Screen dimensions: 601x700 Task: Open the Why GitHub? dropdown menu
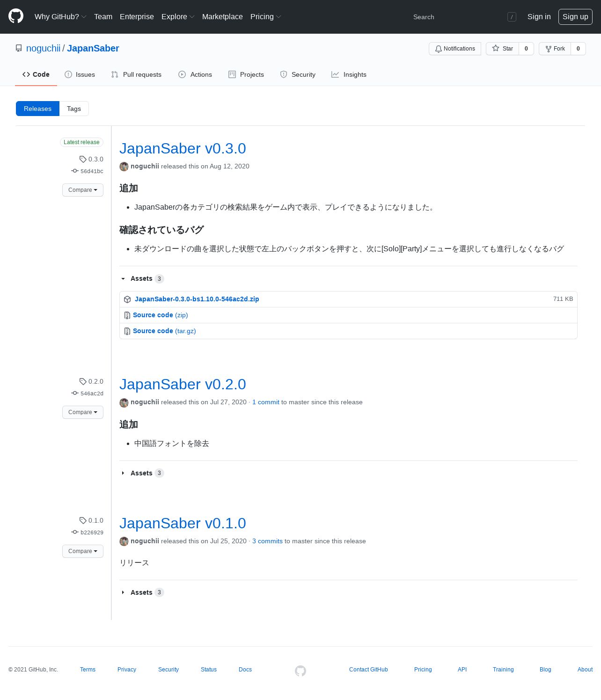click(60, 16)
